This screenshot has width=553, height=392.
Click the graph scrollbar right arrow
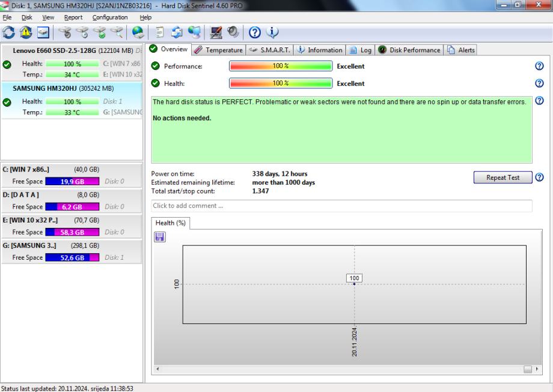(x=537, y=369)
